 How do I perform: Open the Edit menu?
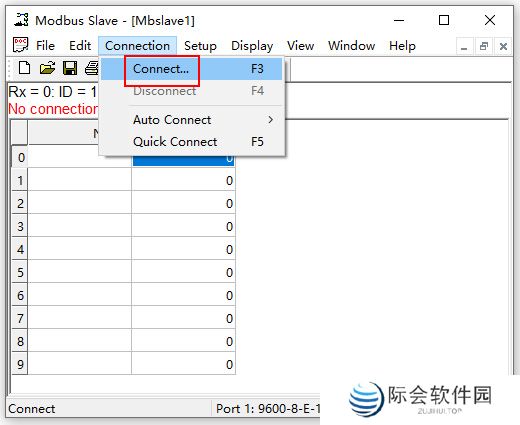point(80,46)
